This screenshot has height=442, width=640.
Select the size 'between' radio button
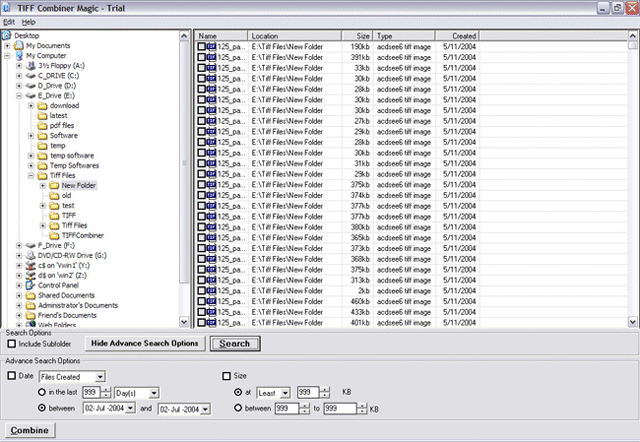(x=238, y=408)
